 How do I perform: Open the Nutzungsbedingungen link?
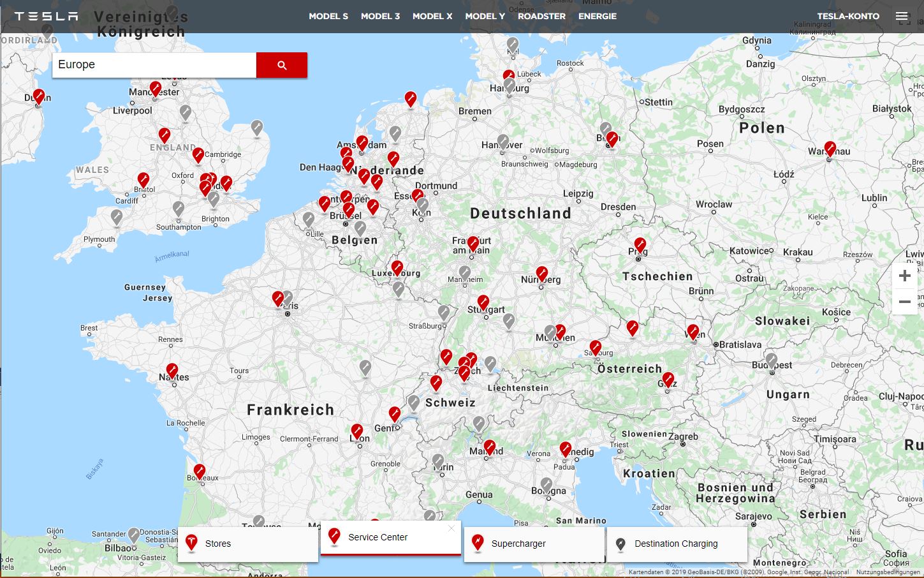tap(890, 572)
